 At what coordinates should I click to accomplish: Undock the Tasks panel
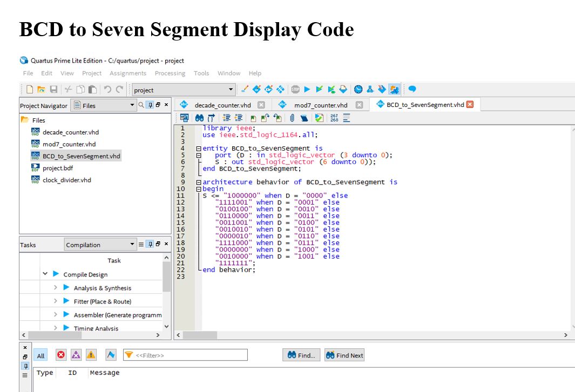[x=158, y=244]
